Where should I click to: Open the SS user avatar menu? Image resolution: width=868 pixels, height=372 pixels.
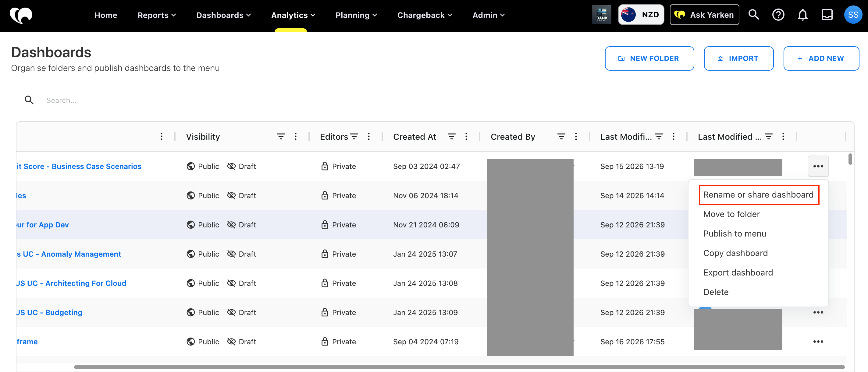click(x=853, y=15)
